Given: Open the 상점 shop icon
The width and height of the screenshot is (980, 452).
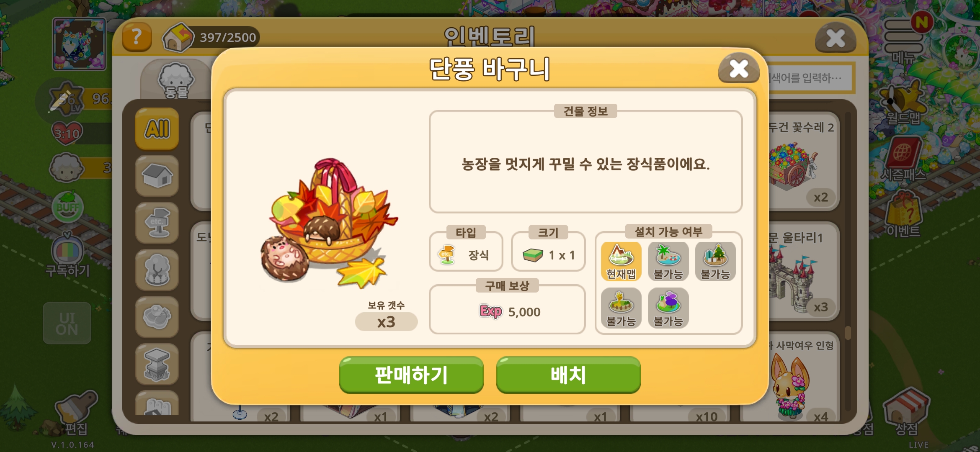Looking at the screenshot, I should pyautogui.click(x=907, y=411).
